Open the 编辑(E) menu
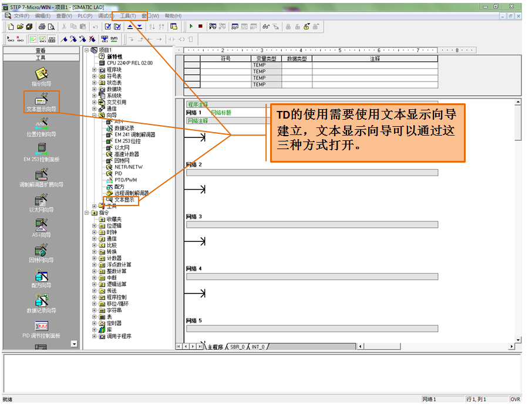532x408 pixels. pos(43,16)
